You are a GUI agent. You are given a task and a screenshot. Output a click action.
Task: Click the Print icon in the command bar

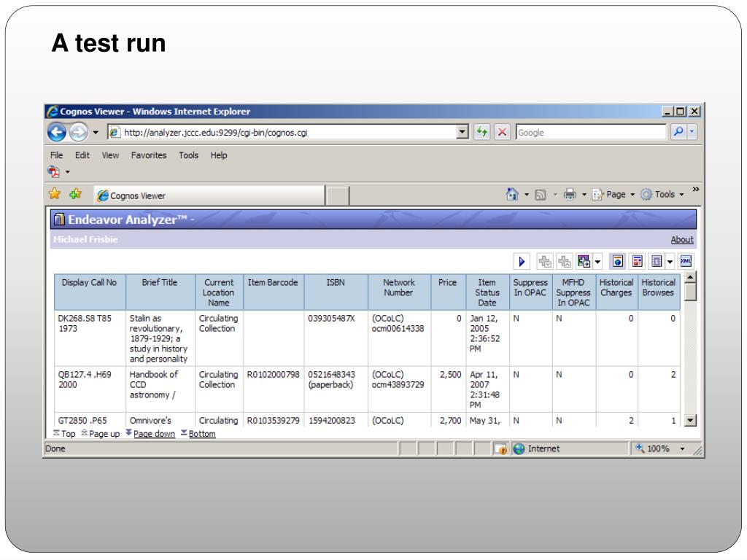570,194
